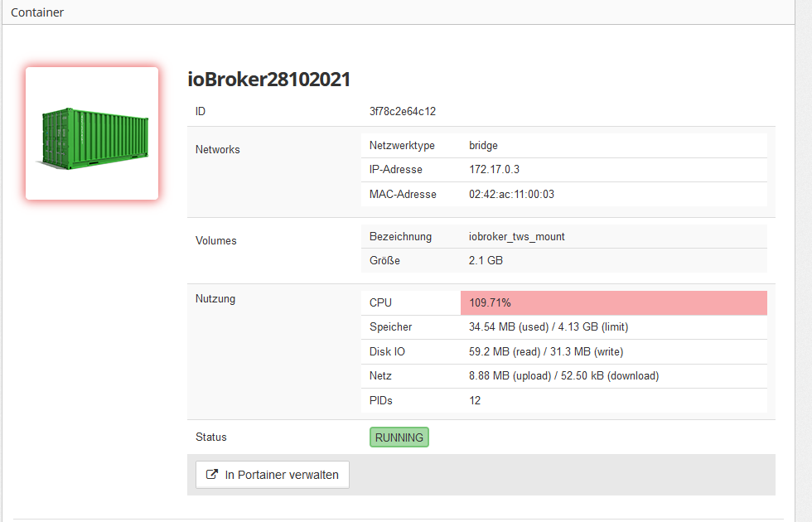Screen dimensions: 812x522
Task: Open In Portainer verwalten button
Action: click(273, 474)
